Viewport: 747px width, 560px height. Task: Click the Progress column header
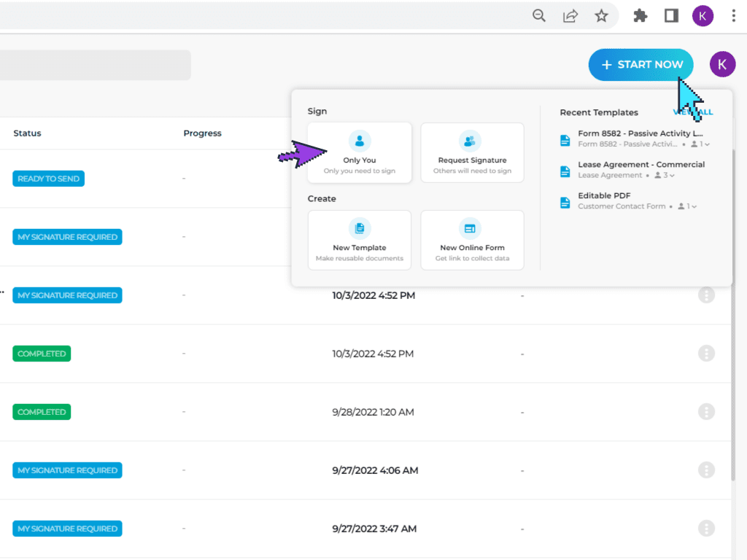(203, 133)
